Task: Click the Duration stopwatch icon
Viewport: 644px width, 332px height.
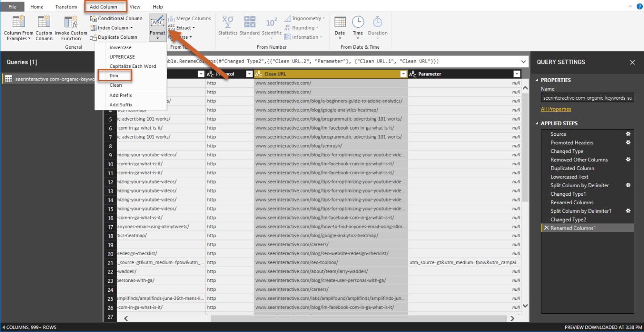Action: [x=378, y=22]
